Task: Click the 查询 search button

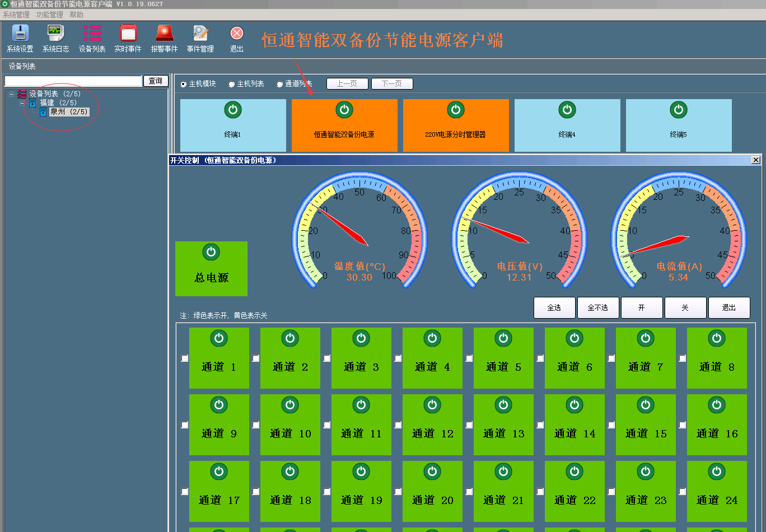Action: [x=156, y=81]
